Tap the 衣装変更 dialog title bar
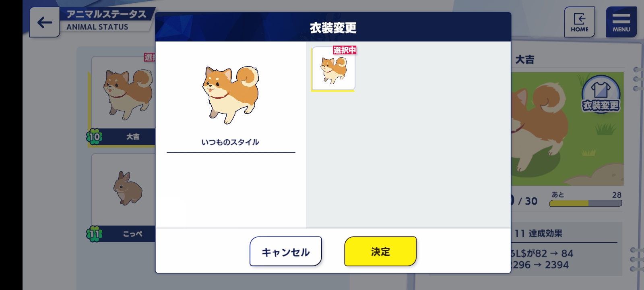644x290 pixels. 333,27
